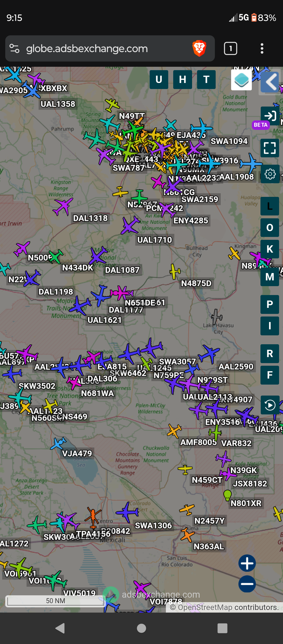Screen dimensions: 283x644
Task: Zoom in with the plus button
Action: click(247, 563)
